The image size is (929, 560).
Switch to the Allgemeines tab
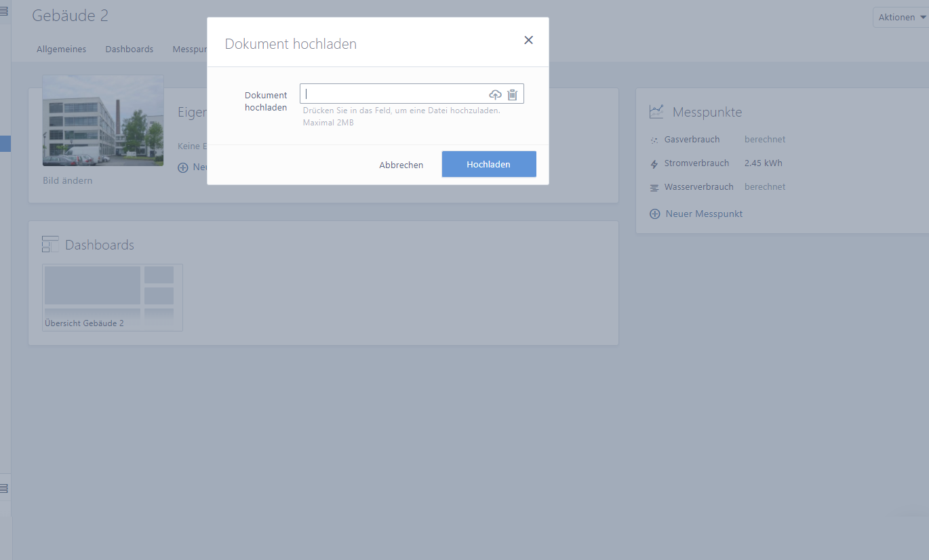coord(62,49)
